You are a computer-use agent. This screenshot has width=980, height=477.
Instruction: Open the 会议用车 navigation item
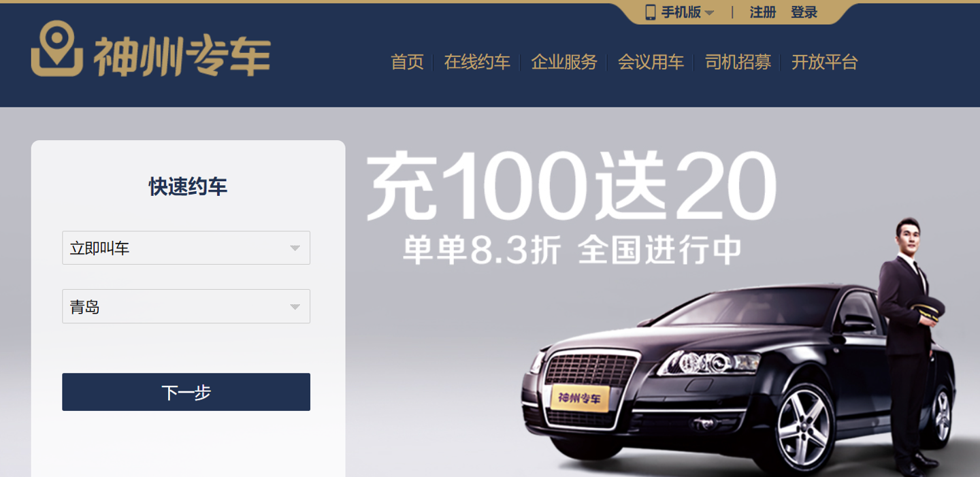click(x=651, y=63)
